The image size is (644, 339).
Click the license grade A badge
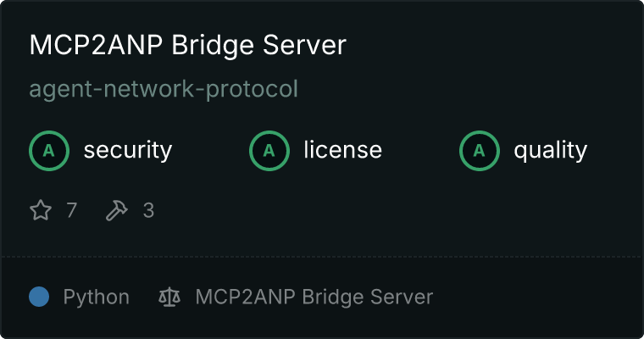click(x=269, y=151)
